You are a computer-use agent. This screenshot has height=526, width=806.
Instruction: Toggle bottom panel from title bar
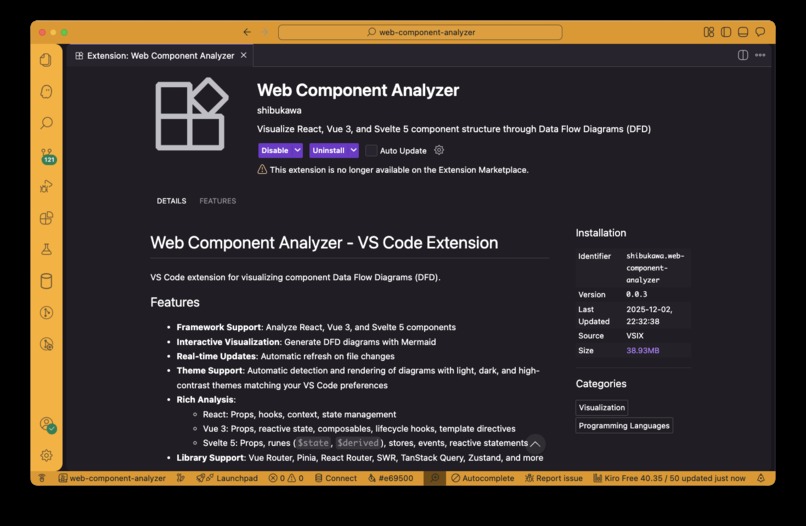(743, 32)
